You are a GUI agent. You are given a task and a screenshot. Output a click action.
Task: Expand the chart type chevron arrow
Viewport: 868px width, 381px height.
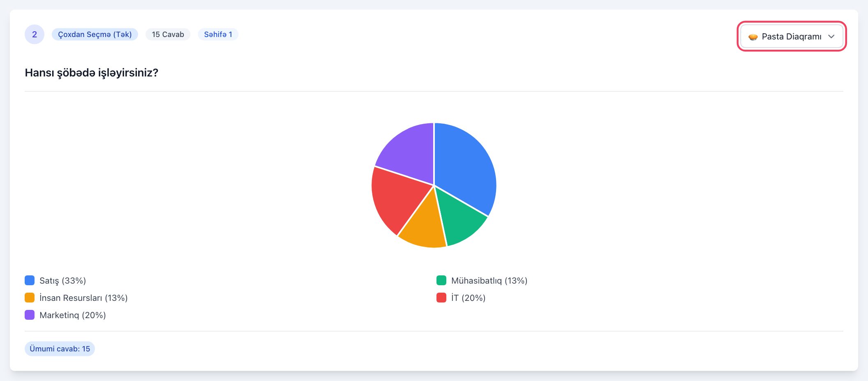(x=831, y=37)
